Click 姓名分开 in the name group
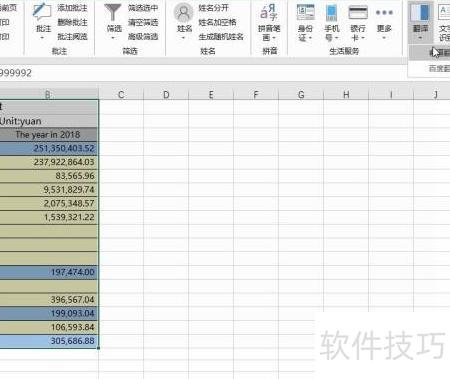The width and height of the screenshot is (450, 379). (x=214, y=8)
